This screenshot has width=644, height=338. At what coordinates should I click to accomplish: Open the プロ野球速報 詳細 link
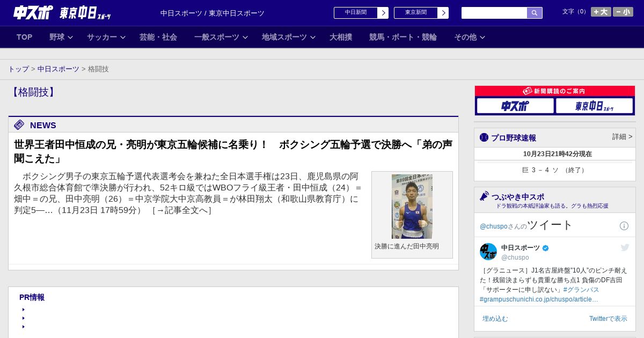coord(623,137)
